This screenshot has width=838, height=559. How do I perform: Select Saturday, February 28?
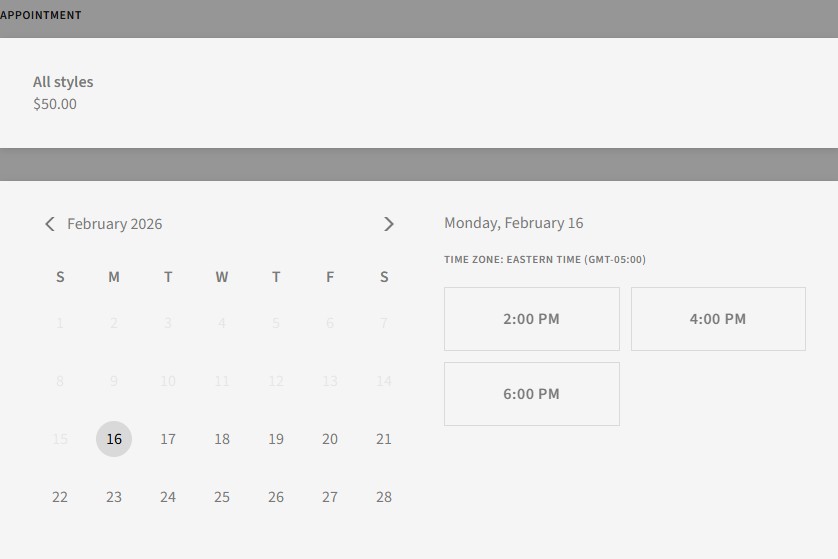tap(384, 497)
